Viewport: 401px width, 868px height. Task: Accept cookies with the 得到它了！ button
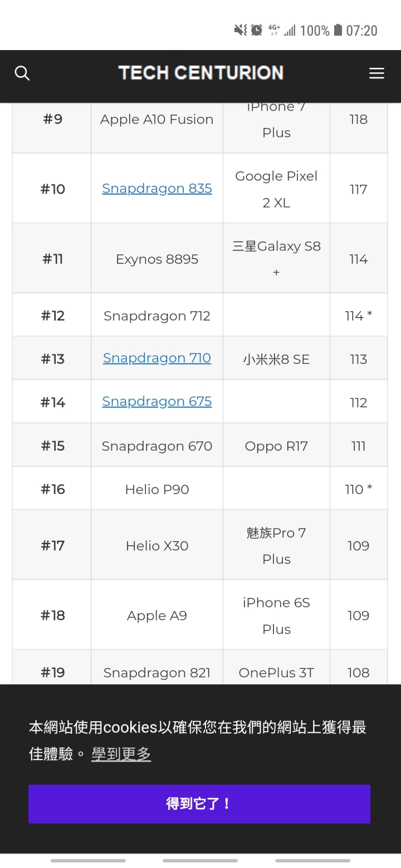pyautogui.click(x=199, y=804)
